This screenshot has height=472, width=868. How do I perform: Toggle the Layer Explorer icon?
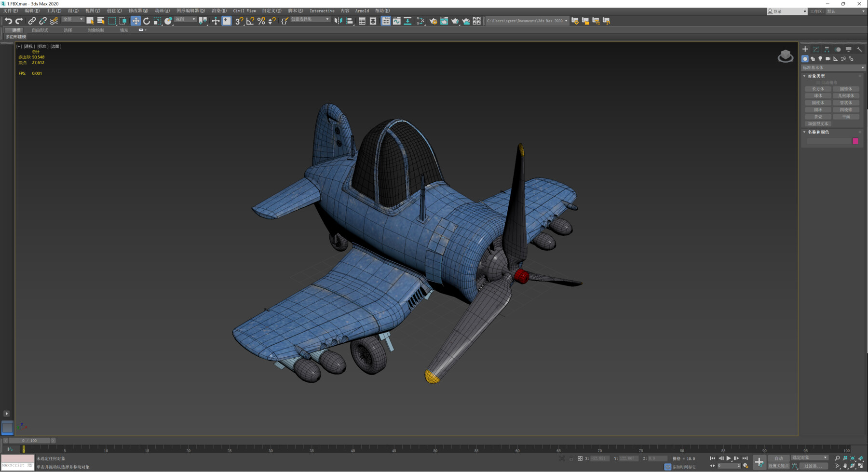tap(373, 21)
